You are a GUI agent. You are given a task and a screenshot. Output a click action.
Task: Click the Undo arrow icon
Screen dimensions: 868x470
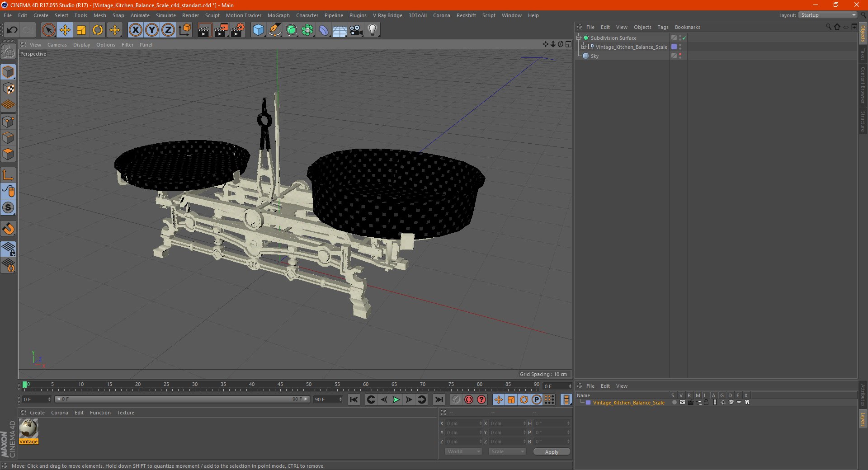(12, 30)
